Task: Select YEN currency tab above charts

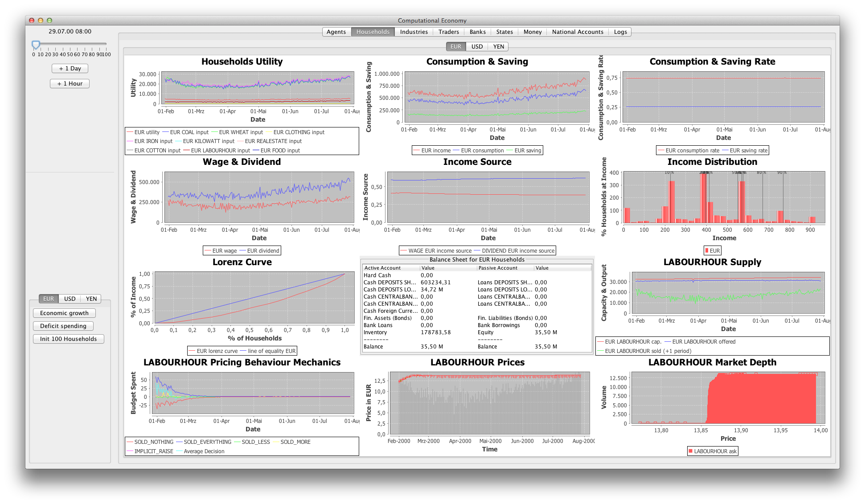Action: [498, 46]
